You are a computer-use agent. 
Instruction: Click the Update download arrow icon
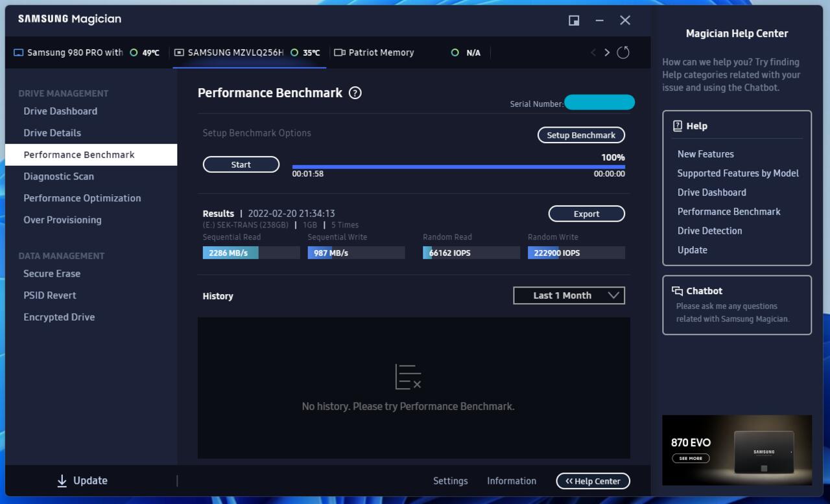pyautogui.click(x=62, y=481)
